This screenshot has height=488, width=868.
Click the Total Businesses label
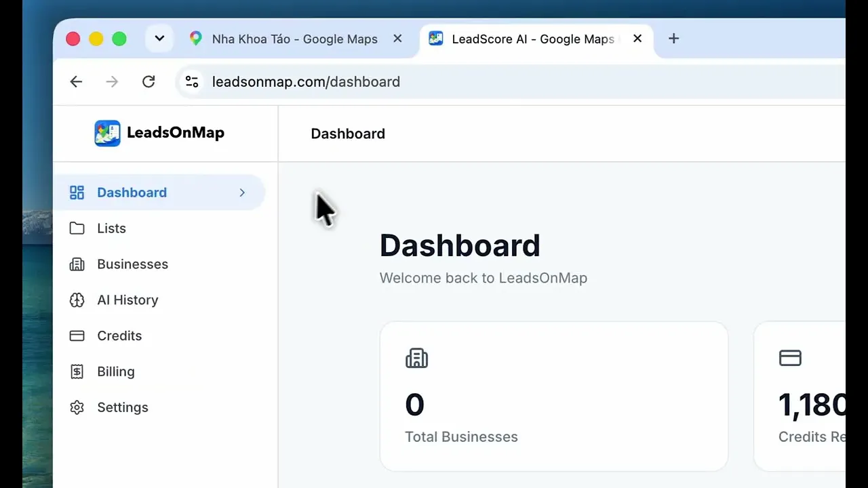pos(461,437)
